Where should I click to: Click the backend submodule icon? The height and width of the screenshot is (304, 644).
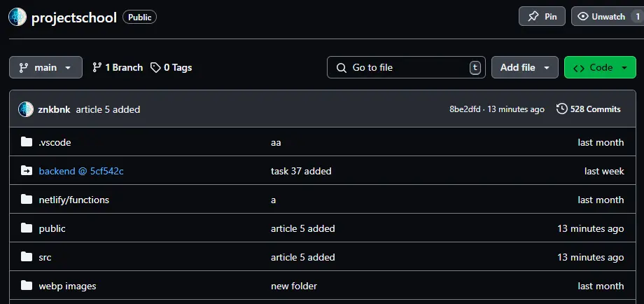(27, 171)
